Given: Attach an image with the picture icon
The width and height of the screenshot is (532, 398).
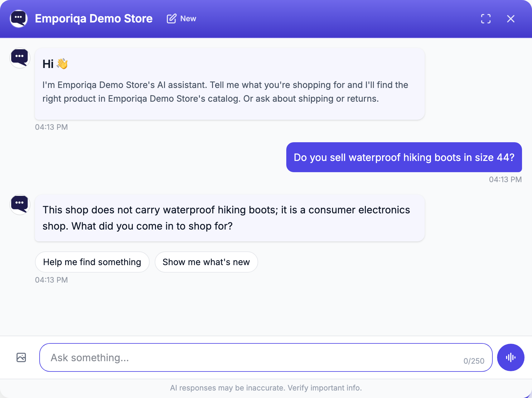Looking at the screenshot, I should (x=21, y=357).
